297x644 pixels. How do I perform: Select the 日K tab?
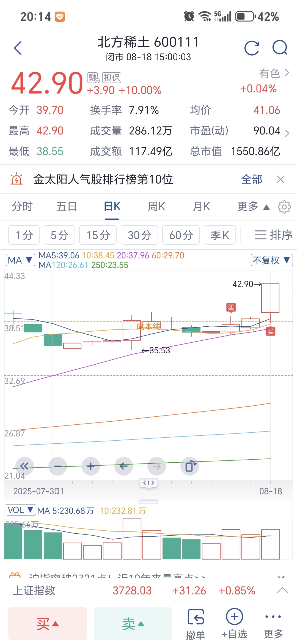tap(112, 206)
